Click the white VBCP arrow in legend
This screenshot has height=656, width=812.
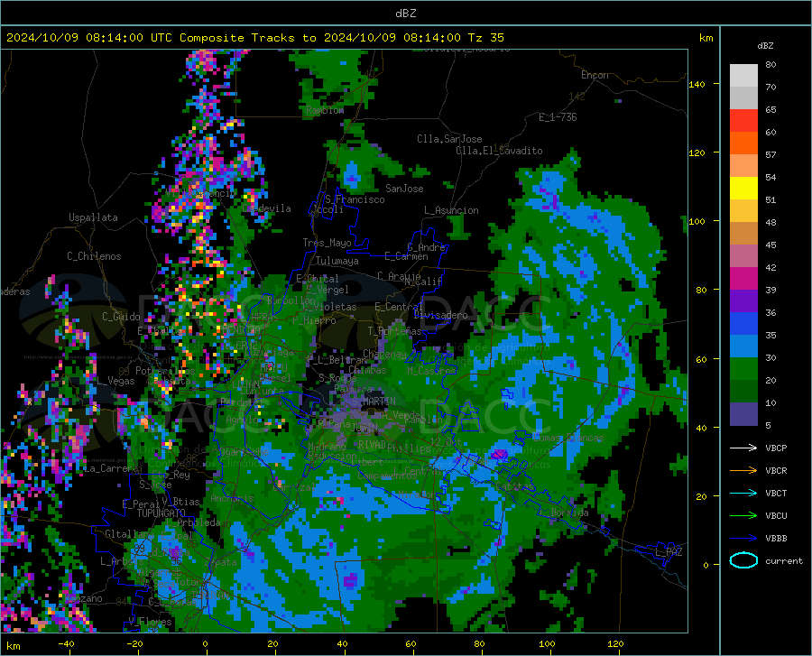743,448
